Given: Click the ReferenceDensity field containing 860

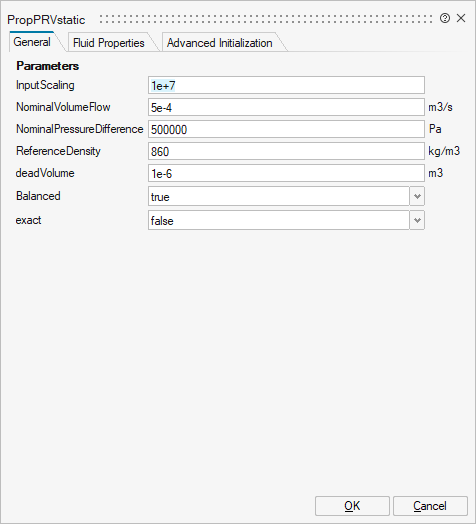Looking at the screenshot, I should click(x=286, y=151).
